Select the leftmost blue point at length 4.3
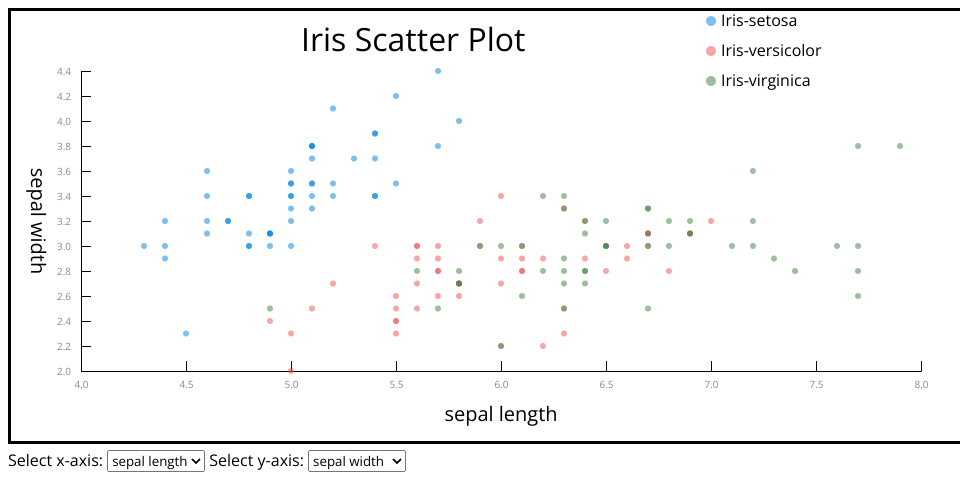960x500 pixels. click(x=144, y=246)
